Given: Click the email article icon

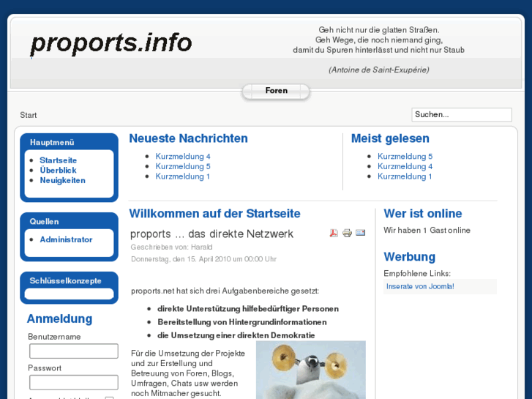Looking at the screenshot, I should point(360,233).
